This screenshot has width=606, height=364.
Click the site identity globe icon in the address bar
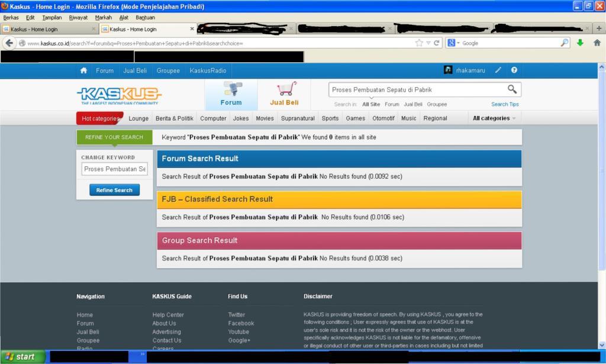[x=22, y=43]
